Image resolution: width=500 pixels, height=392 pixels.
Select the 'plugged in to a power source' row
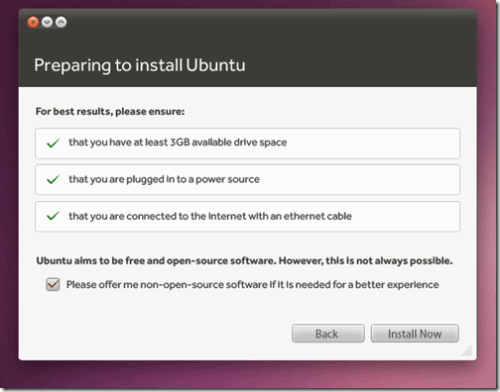[x=248, y=180]
